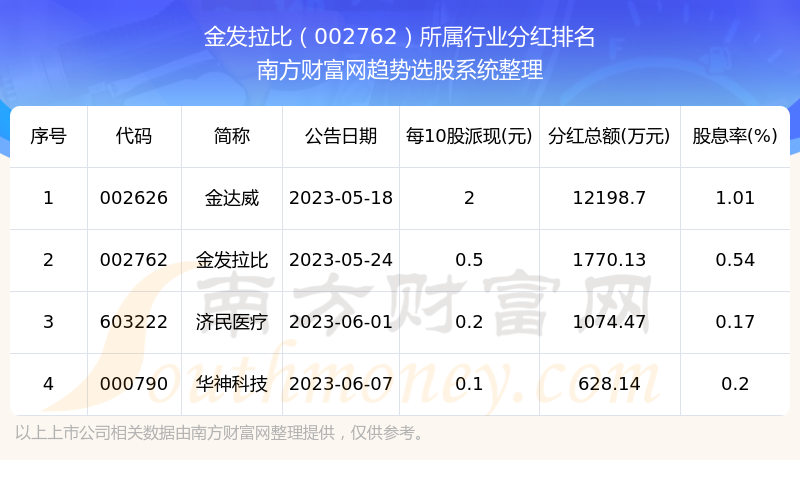The width and height of the screenshot is (800, 482).
Task: Click the date 2023-06-01
Action: tap(341, 322)
